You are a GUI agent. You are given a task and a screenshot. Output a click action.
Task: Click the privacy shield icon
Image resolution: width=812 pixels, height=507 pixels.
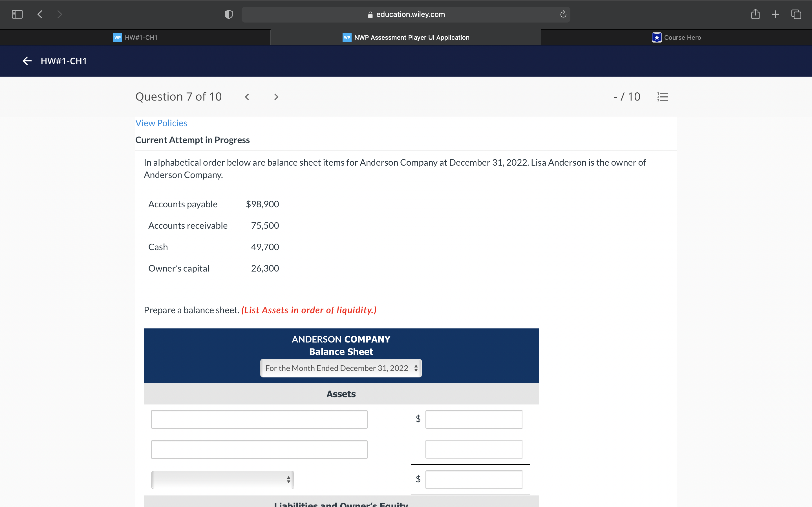(x=228, y=14)
